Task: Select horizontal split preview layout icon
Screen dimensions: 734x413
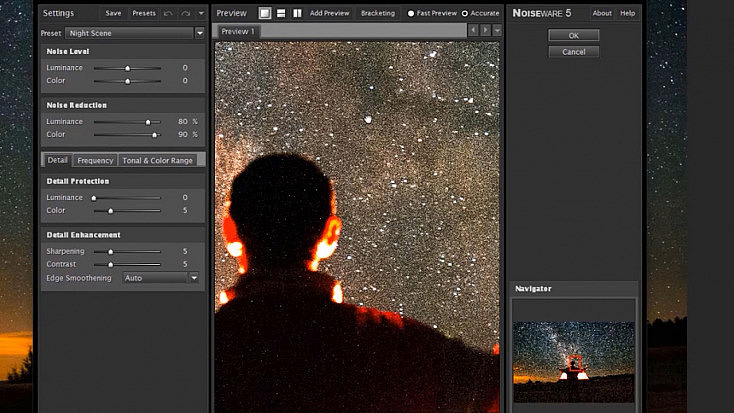Action: tap(281, 13)
